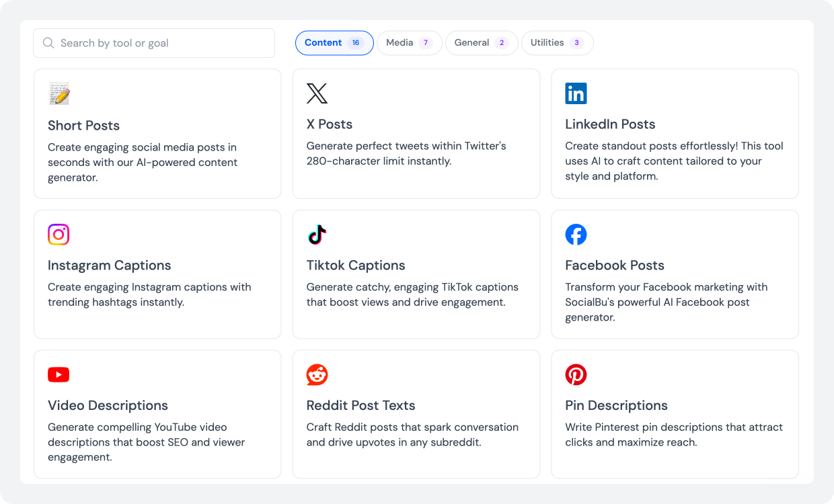This screenshot has width=834, height=504.
Task: Click the YouTube logo icon
Action: coord(59,375)
